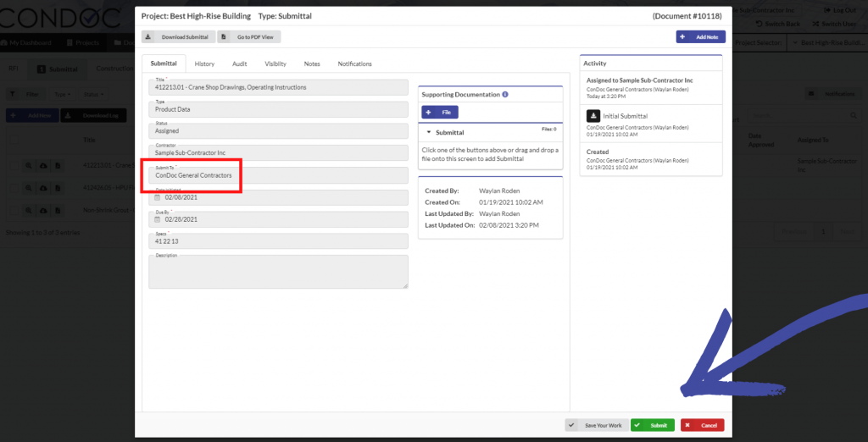Viewport: 868px width, 442px height.
Task: Tick the checkbox for the 412213.01 Crane row
Action: 14,165
